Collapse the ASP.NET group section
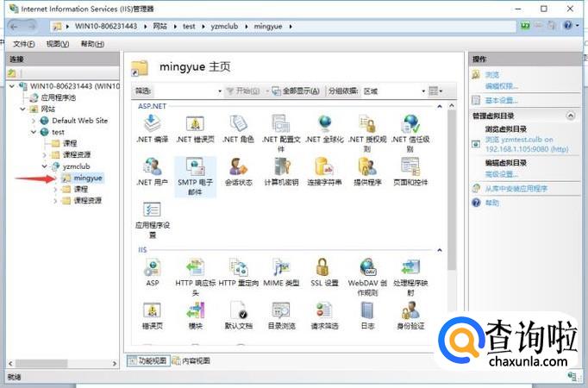 click(x=440, y=106)
